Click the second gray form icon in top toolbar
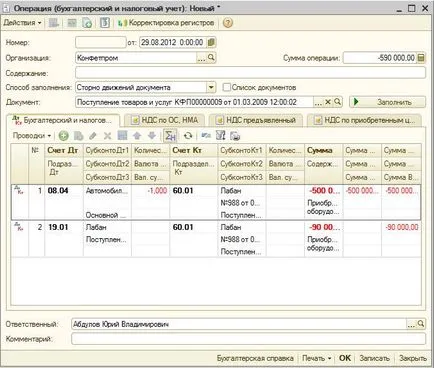This screenshot has height=368, width=434. (72, 23)
